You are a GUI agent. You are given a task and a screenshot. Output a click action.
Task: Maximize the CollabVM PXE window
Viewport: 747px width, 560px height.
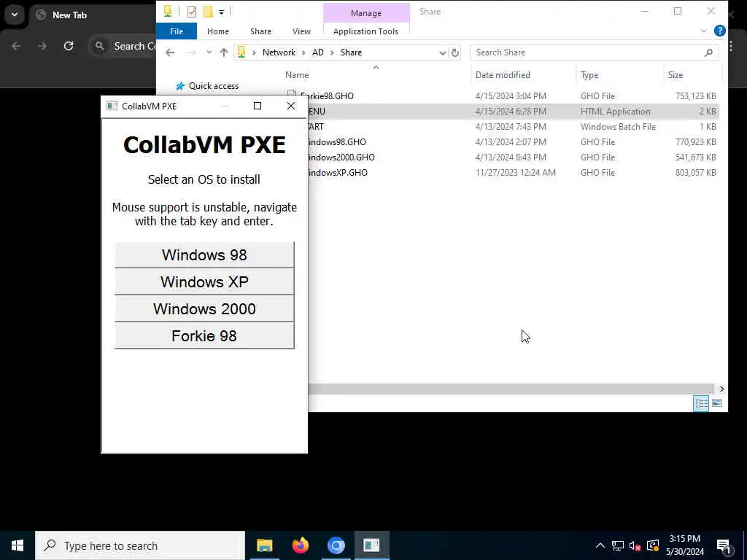coord(258,106)
